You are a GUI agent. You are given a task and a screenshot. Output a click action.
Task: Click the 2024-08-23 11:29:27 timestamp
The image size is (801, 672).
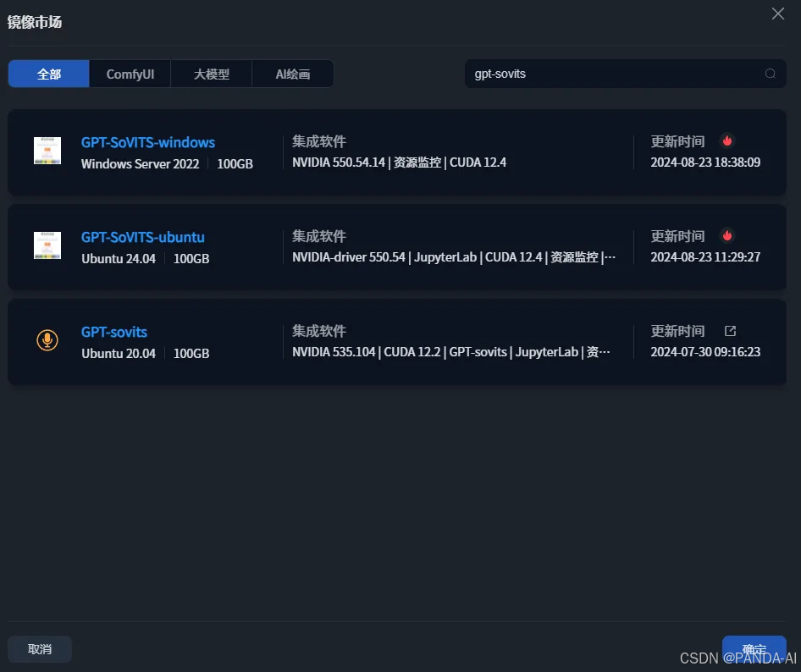pos(705,256)
